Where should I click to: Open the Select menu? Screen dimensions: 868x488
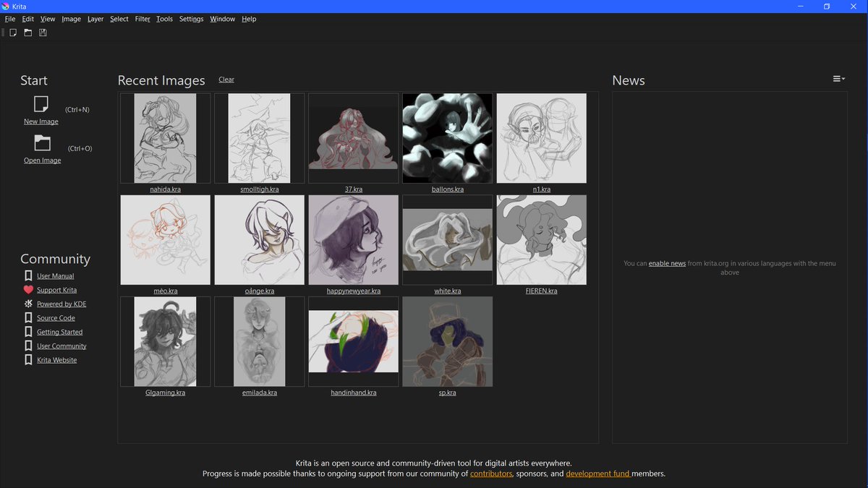click(x=119, y=19)
